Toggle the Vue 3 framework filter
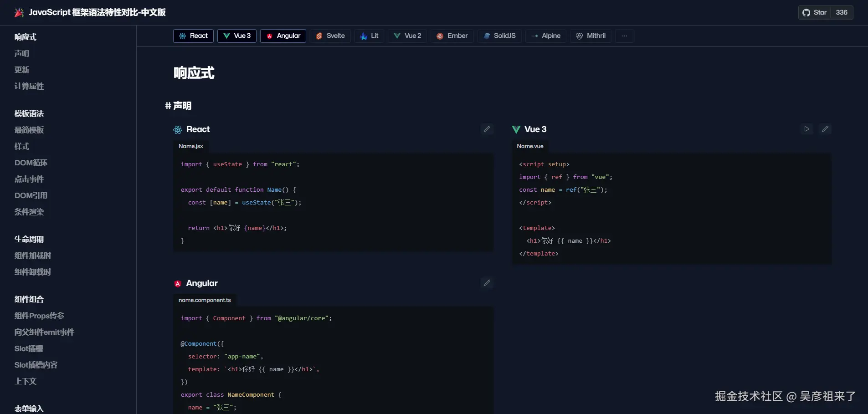This screenshot has width=868, height=414. pyautogui.click(x=237, y=36)
